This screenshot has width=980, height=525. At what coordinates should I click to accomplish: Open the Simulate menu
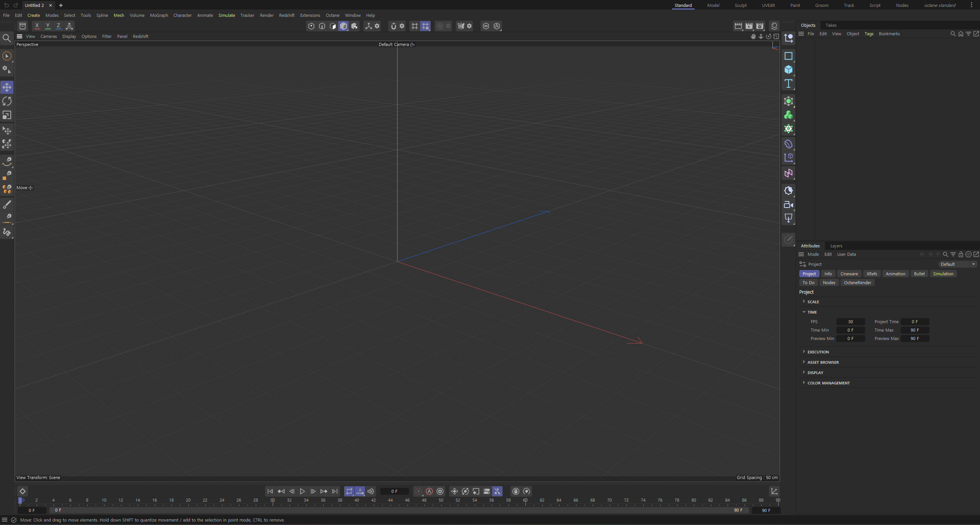point(227,15)
